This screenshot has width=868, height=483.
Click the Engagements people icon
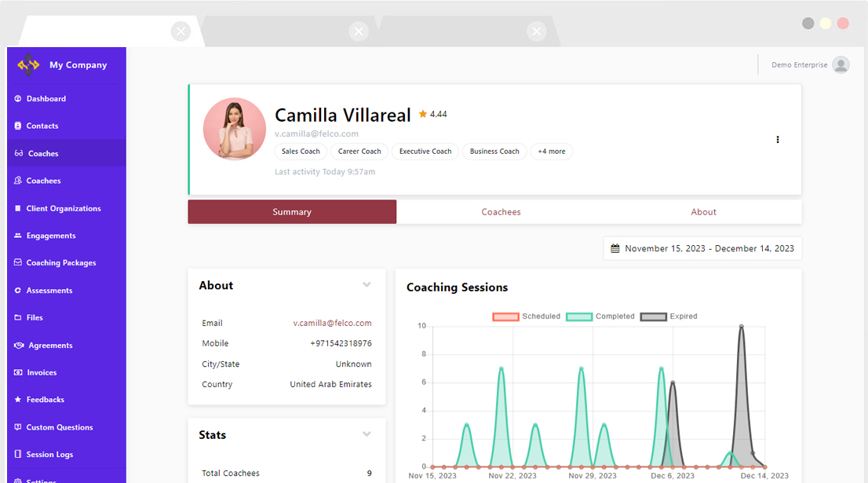18,236
